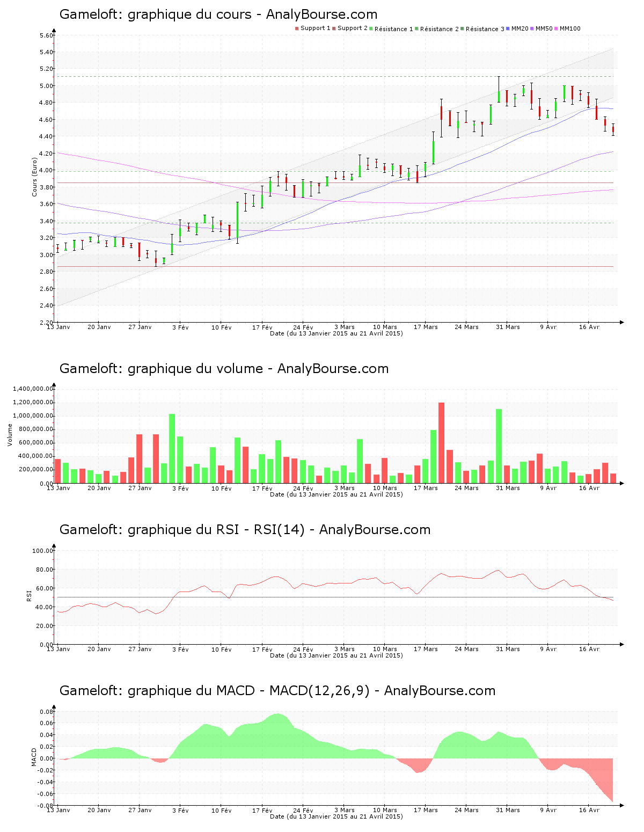The image size is (644, 832).
Task: Click the '1,400,000.00' volume axis value
Action: click(x=32, y=389)
